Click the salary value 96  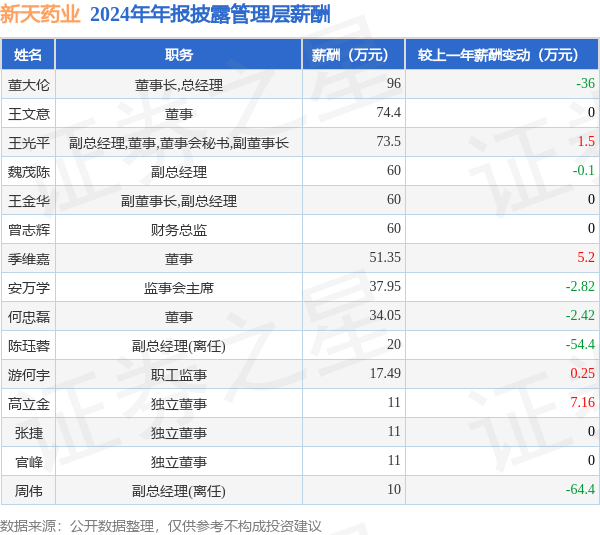coord(394,83)
